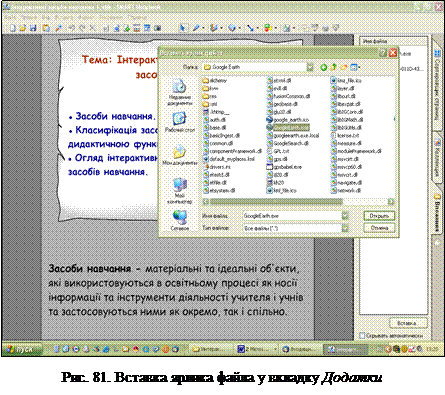Image resolution: width=445 pixels, height=395 pixels.
Task: Click the Undo toolbar icon
Action: point(72,28)
